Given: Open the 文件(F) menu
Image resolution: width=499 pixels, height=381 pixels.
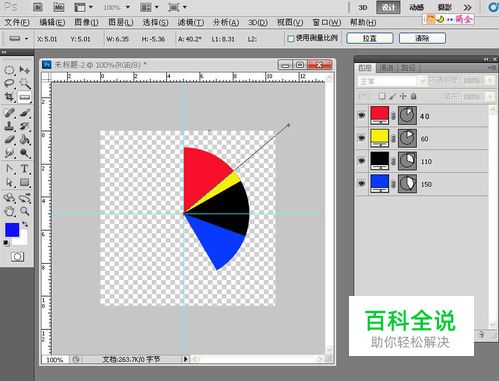Looking at the screenshot, I should (x=17, y=22).
